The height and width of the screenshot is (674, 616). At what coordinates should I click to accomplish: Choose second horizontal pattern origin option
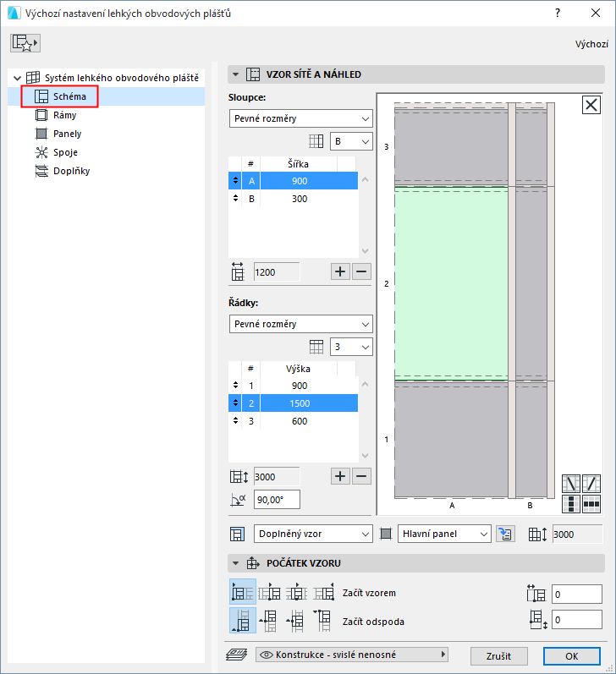click(x=270, y=592)
